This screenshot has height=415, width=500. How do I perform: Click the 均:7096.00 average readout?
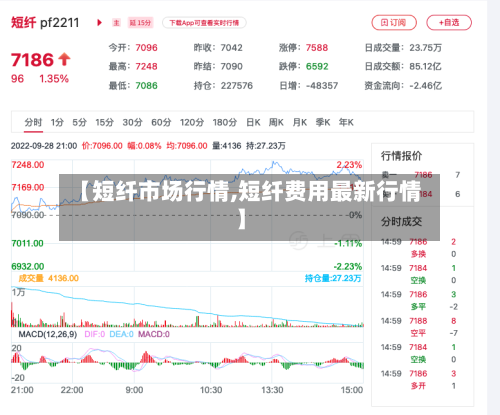(x=187, y=146)
